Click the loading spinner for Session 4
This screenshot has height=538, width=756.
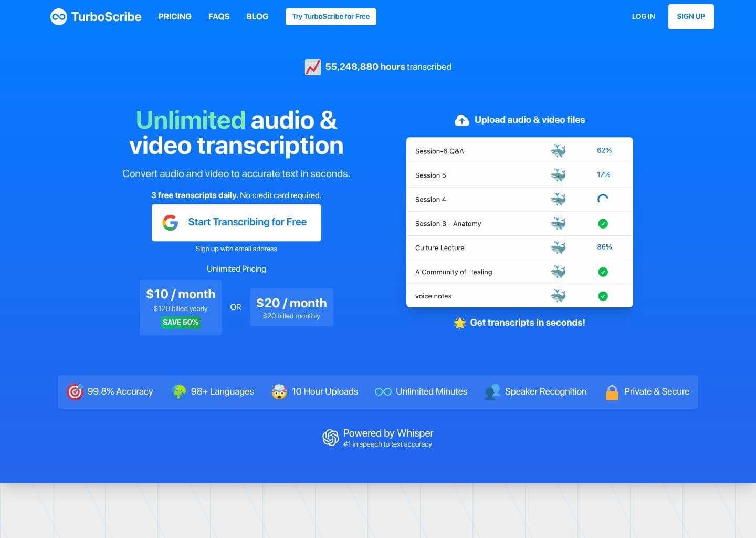click(603, 199)
